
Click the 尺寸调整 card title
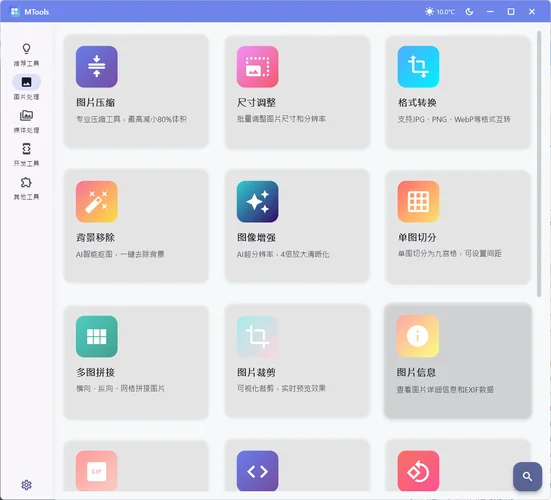[257, 103]
